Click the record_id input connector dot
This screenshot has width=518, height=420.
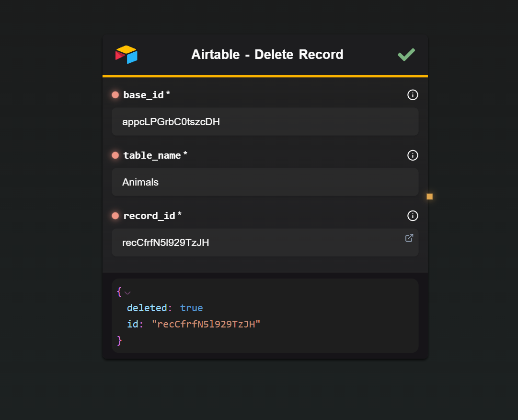[115, 216]
